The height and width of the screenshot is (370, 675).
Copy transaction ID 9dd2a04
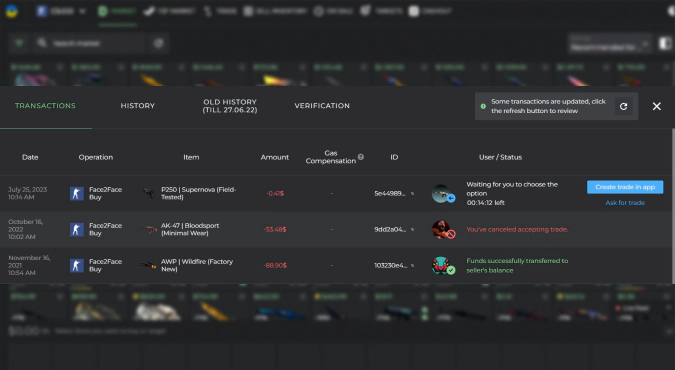(412, 230)
